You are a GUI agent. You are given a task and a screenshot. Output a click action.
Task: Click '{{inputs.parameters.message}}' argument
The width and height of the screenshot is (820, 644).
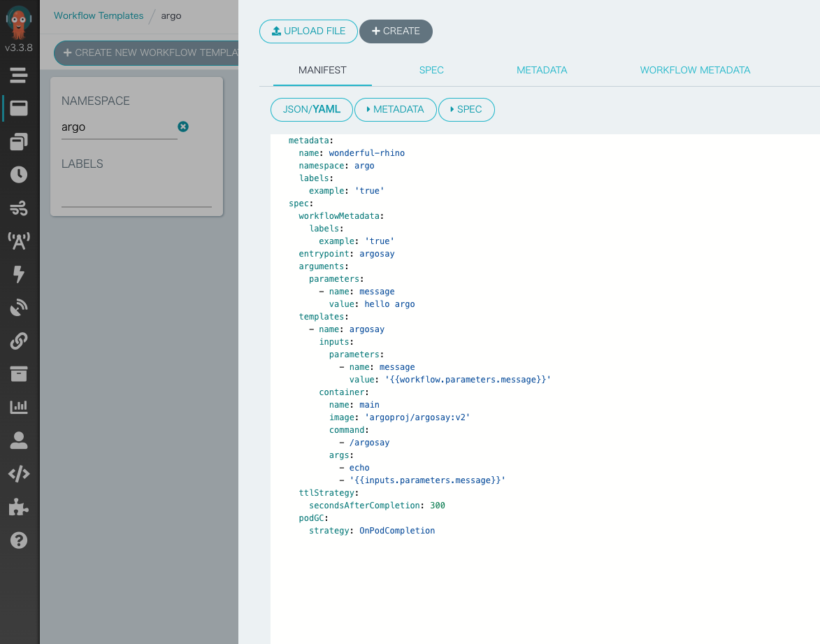(427, 480)
